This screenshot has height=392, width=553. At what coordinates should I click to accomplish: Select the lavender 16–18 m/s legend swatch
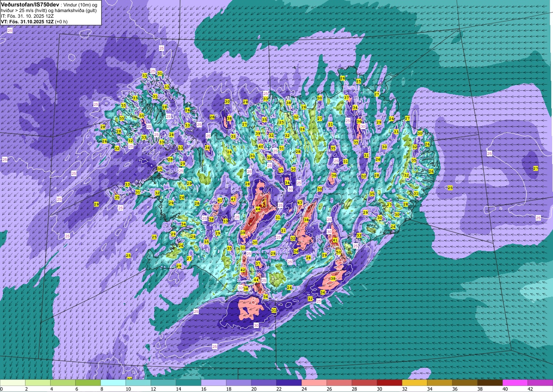point(213,383)
